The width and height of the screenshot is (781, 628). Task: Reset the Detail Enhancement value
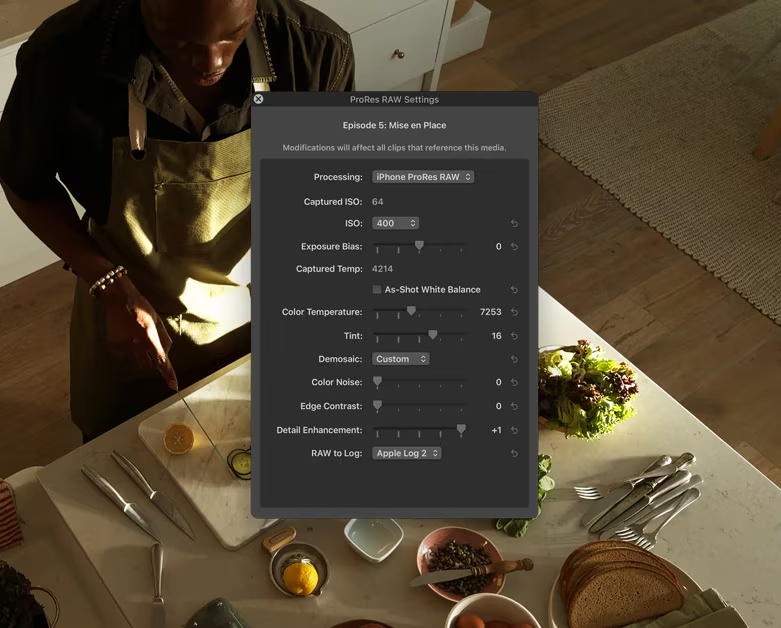[x=514, y=430]
